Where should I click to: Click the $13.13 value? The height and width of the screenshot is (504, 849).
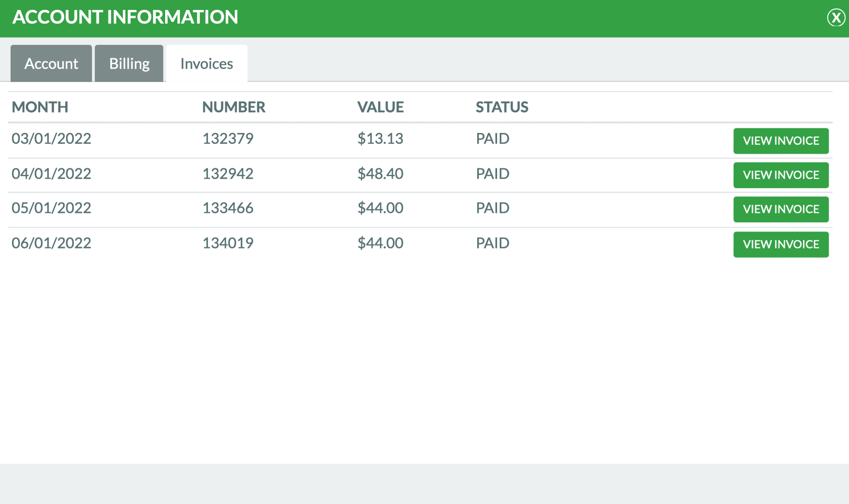pos(380,139)
